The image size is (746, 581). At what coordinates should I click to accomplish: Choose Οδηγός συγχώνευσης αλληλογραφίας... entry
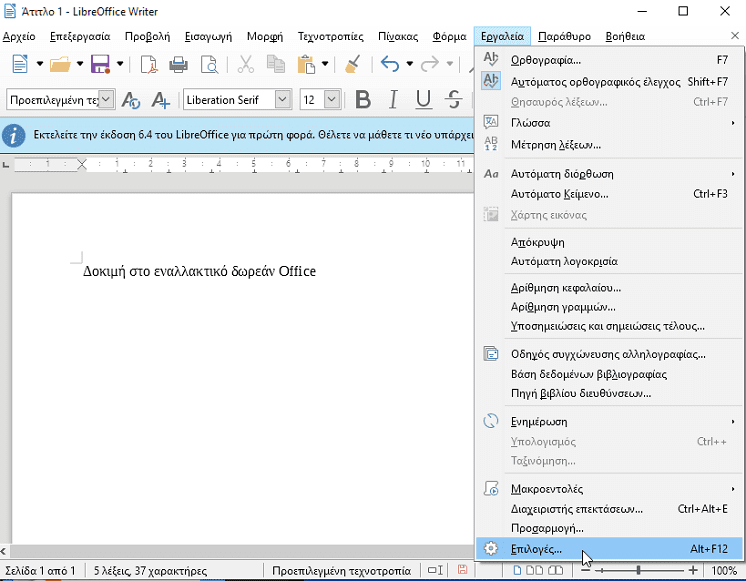pyautogui.click(x=609, y=355)
